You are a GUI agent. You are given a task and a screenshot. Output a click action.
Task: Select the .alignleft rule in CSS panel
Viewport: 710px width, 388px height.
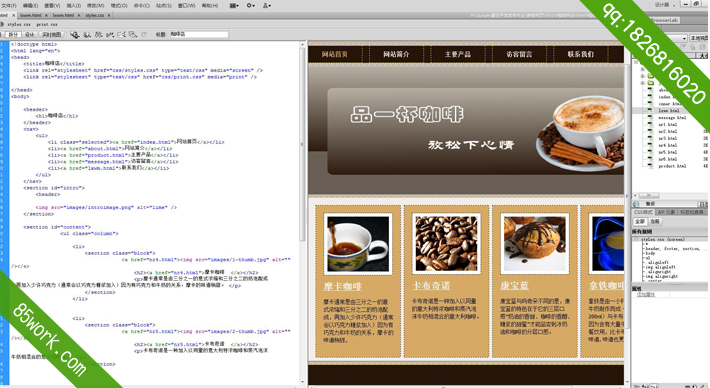point(657,263)
